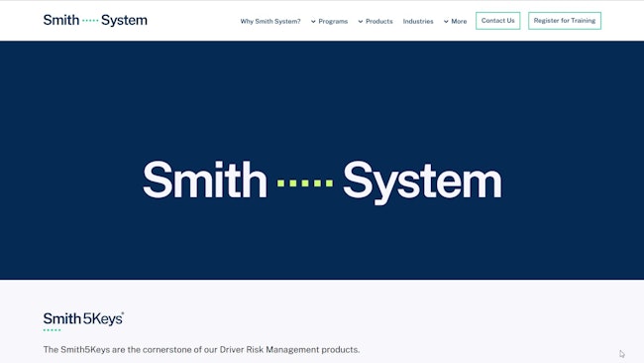The height and width of the screenshot is (363, 644).
Task: Open the Products menu label
Action: point(379,22)
